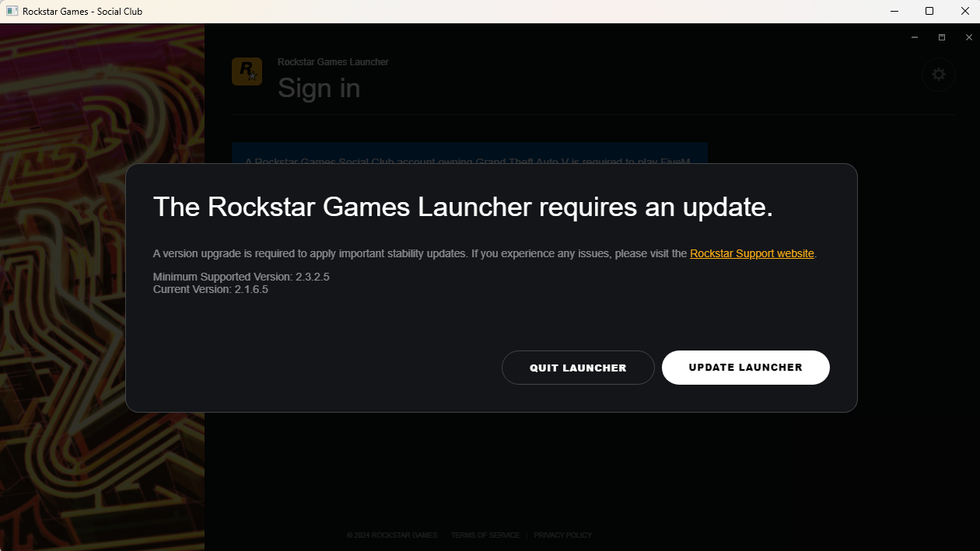Click the Social Club window title bar icon
Screen dimensions: 980x551
(12, 11)
